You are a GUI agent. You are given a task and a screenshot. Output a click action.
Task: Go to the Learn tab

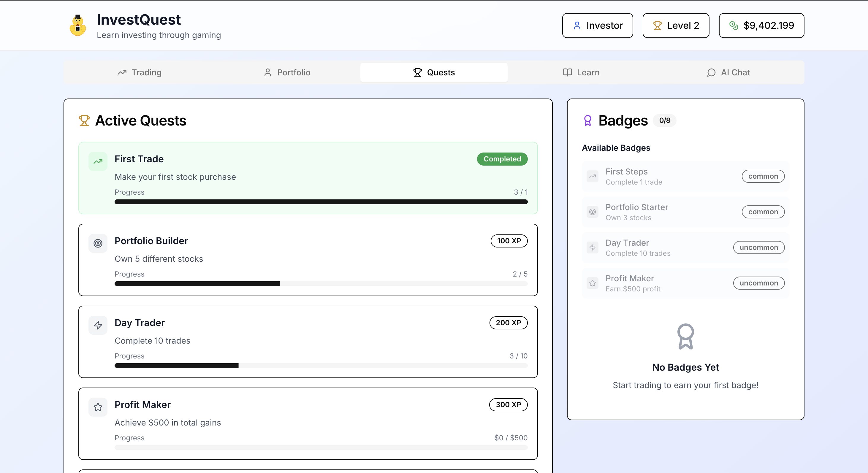[x=581, y=72]
